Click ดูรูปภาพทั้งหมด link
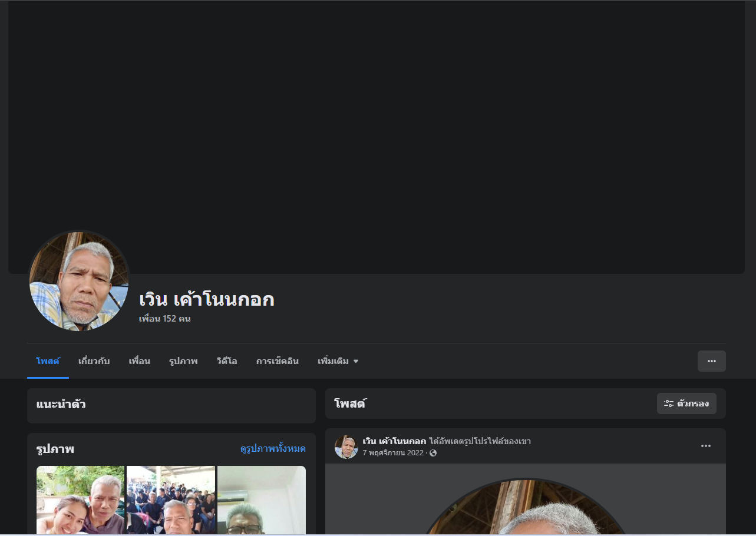The image size is (756, 536). point(273,449)
